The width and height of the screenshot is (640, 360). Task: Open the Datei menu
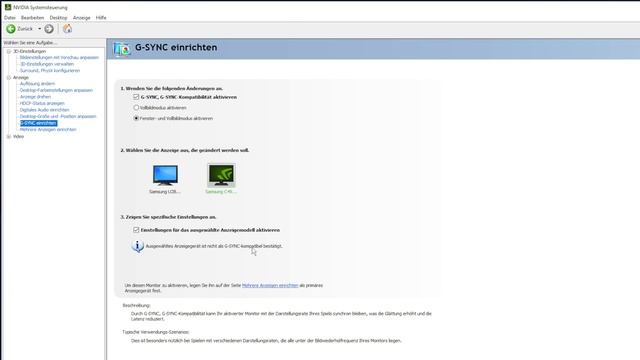(x=10, y=18)
